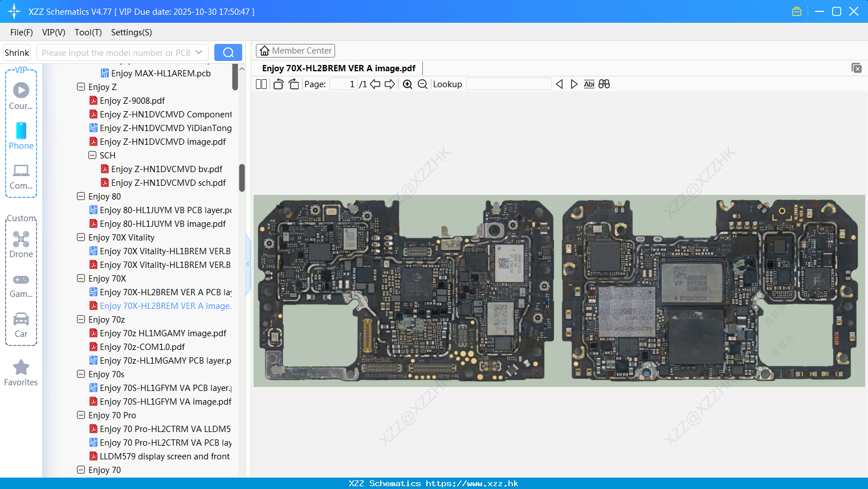Open the Tool(T) menu

88,32
